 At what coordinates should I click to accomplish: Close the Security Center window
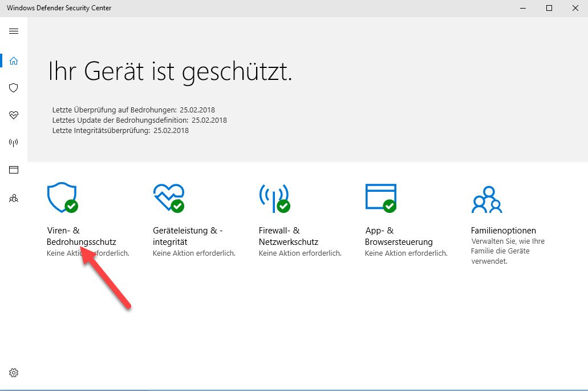click(575, 8)
